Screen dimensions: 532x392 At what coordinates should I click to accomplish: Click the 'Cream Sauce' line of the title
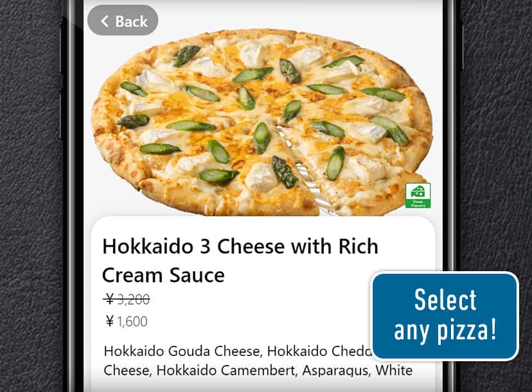coord(163,275)
